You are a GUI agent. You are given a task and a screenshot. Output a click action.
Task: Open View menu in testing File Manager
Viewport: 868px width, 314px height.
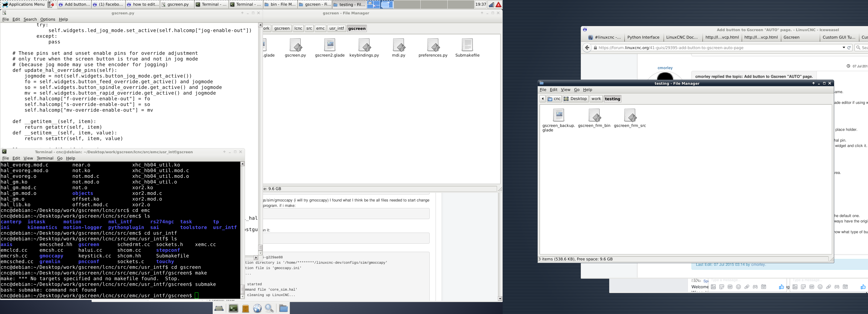[565, 90]
